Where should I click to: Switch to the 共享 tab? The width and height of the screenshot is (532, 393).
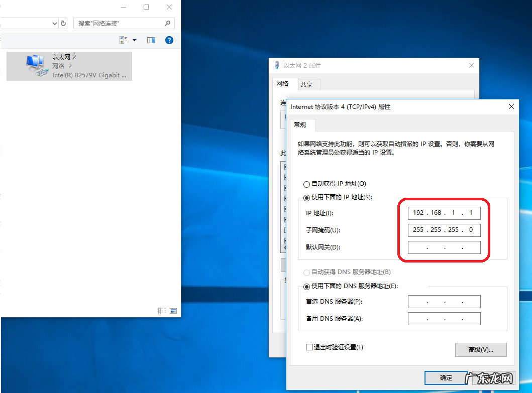[x=308, y=84]
